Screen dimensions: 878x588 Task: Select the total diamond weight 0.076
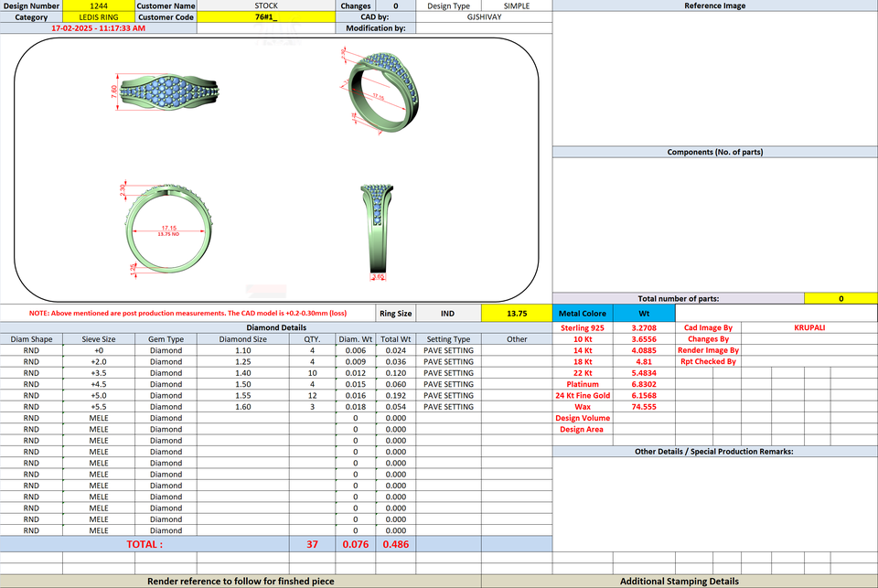pyautogui.click(x=356, y=544)
